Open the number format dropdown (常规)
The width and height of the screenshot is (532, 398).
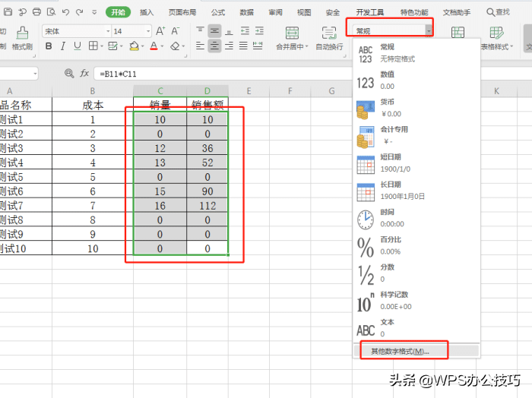click(429, 31)
